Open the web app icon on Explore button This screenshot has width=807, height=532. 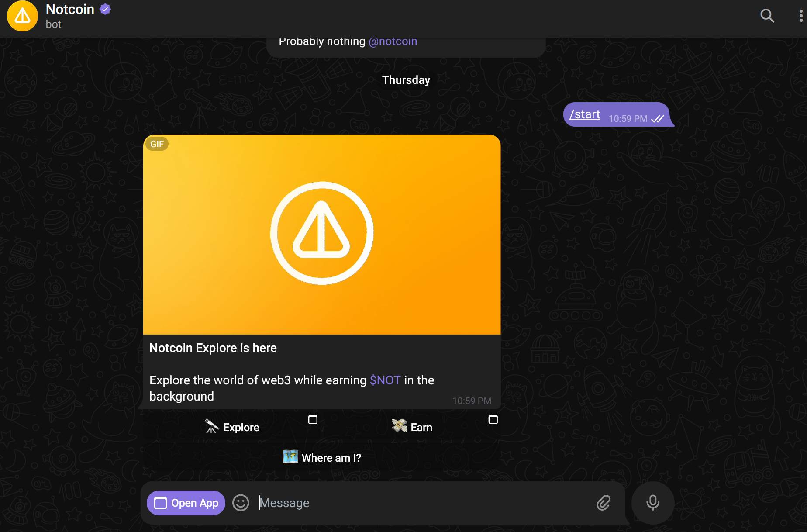coord(313,420)
